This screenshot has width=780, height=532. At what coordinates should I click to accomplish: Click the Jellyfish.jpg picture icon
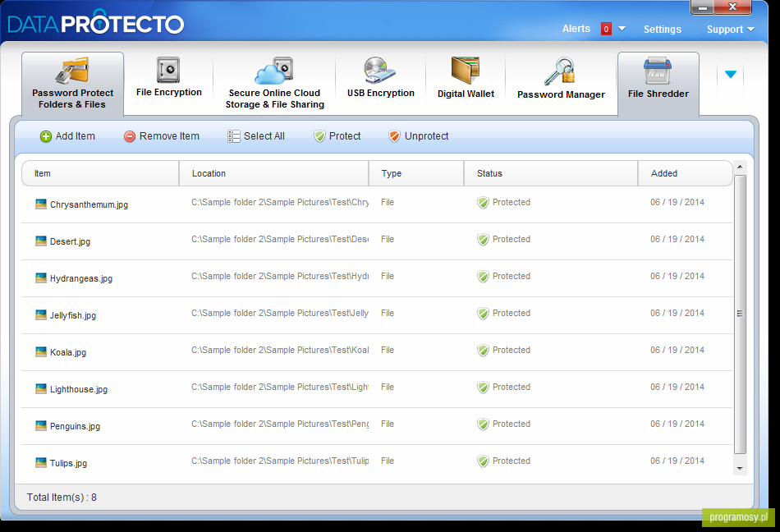[41, 314]
